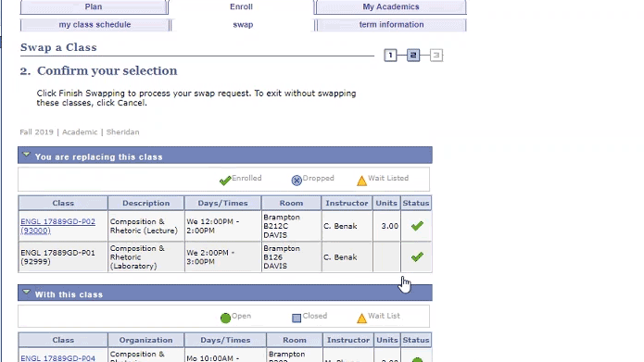This screenshot has height=362, width=644.
Task: Click enrolled checkmark for Lecture row
Action: point(417,226)
